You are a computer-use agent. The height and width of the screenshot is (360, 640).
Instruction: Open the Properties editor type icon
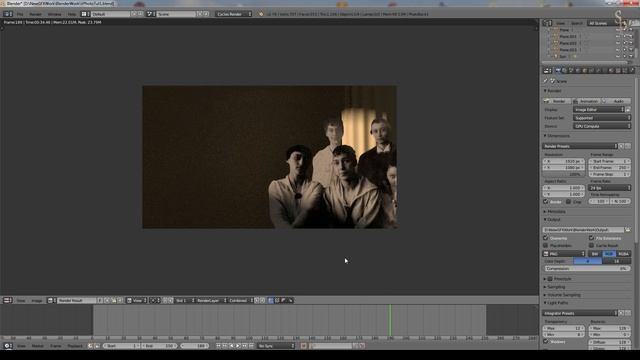546,71
